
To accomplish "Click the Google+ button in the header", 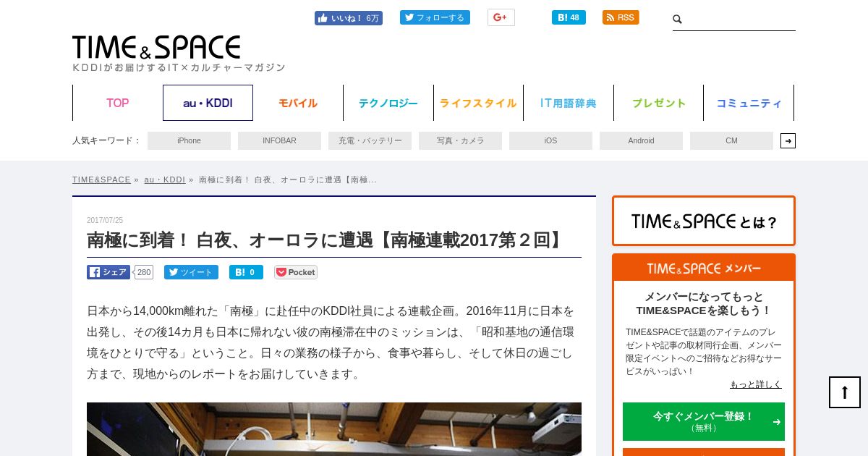I will pyautogui.click(x=501, y=17).
